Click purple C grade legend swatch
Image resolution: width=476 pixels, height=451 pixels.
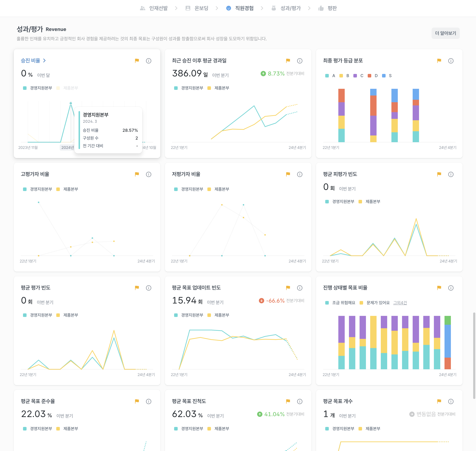(x=355, y=76)
